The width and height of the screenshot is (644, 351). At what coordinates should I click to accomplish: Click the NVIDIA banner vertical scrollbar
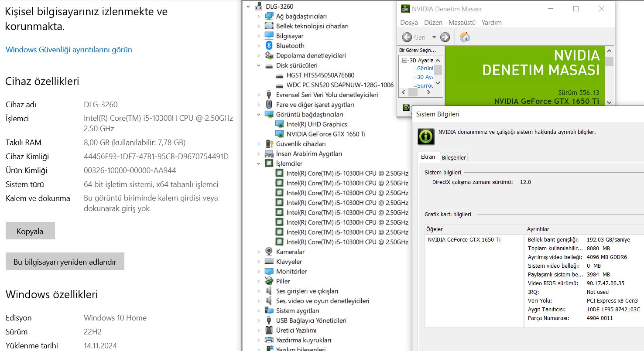[609, 76]
